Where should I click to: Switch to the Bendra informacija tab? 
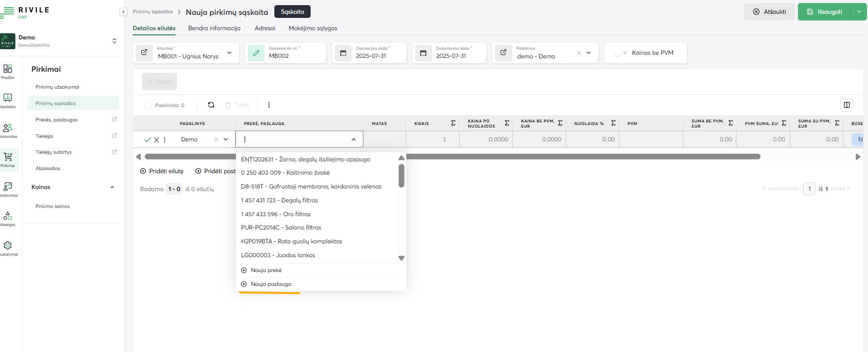click(x=214, y=28)
